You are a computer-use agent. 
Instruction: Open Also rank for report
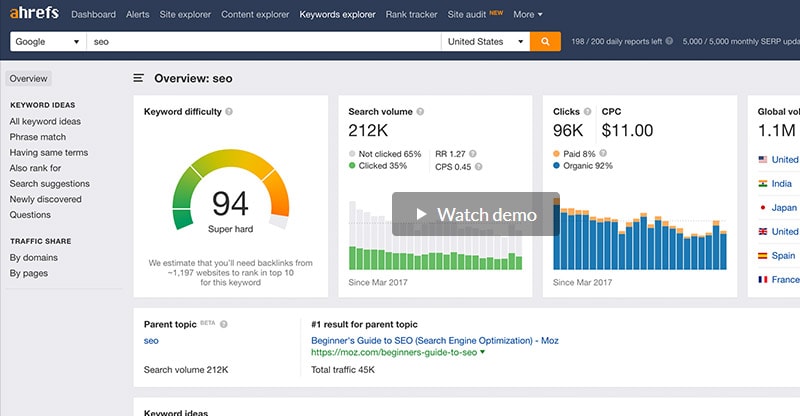tap(35, 168)
